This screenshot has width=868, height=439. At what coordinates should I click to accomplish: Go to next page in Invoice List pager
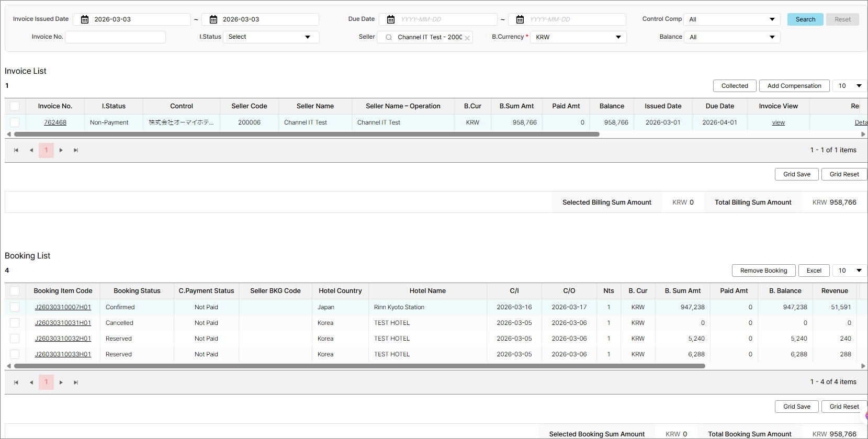click(61, 150)
